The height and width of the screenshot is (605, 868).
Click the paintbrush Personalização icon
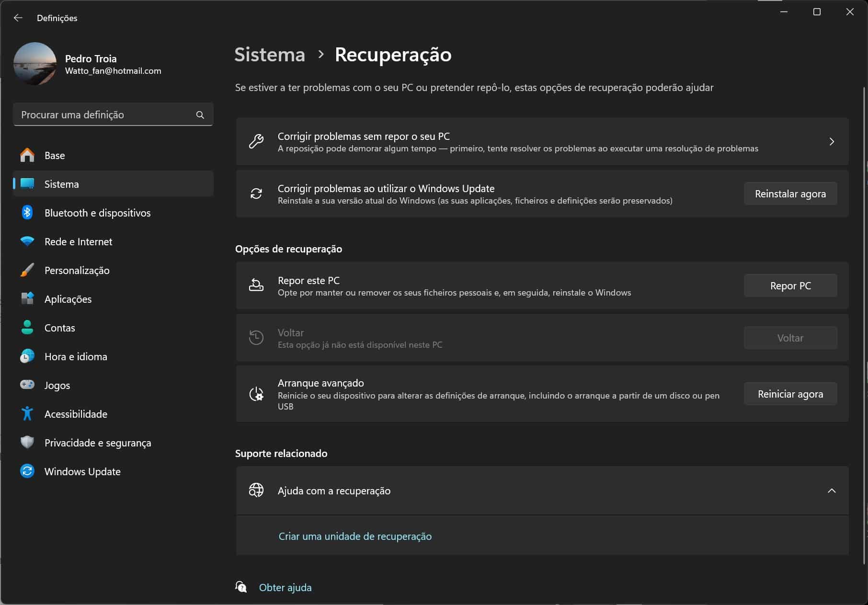point(27,270)
